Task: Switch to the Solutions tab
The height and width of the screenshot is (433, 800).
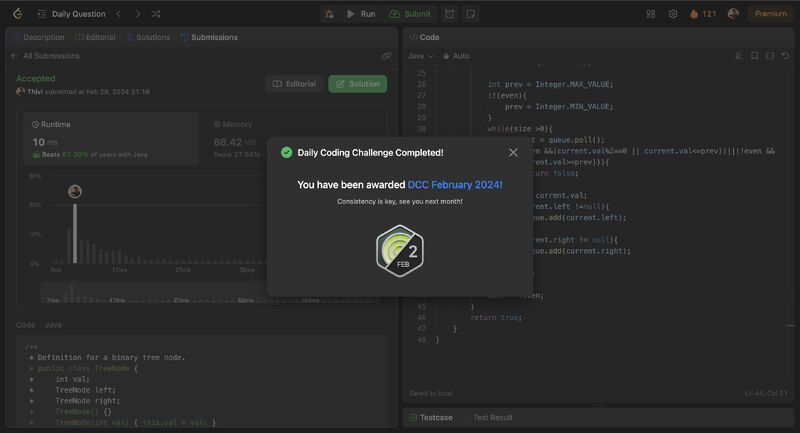Action: [148, 37]
